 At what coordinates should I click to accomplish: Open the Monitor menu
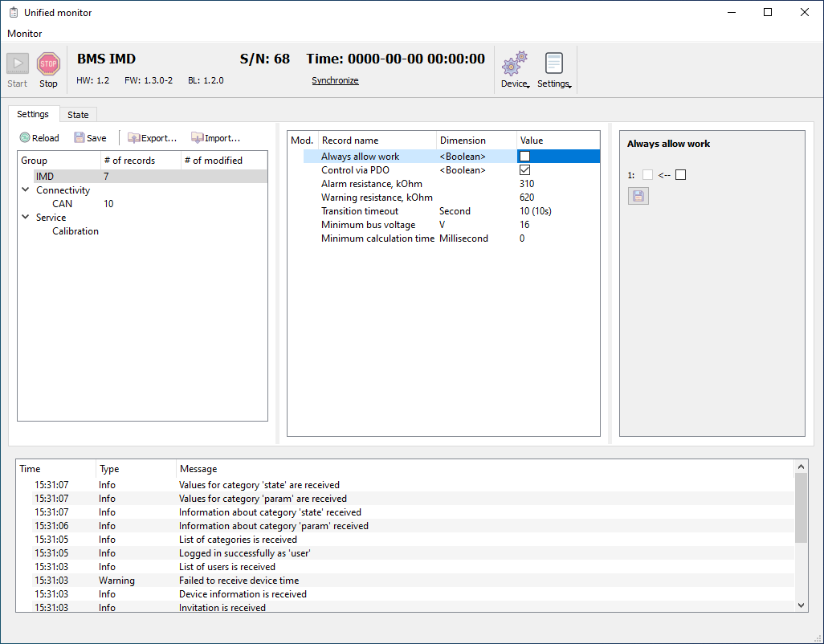[x=25, y=33]
